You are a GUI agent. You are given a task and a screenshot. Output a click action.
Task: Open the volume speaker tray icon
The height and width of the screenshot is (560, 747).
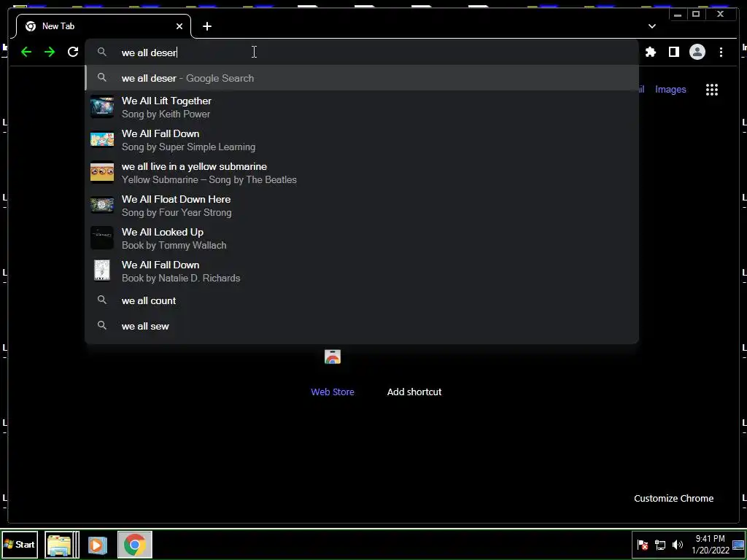[678, 545]
